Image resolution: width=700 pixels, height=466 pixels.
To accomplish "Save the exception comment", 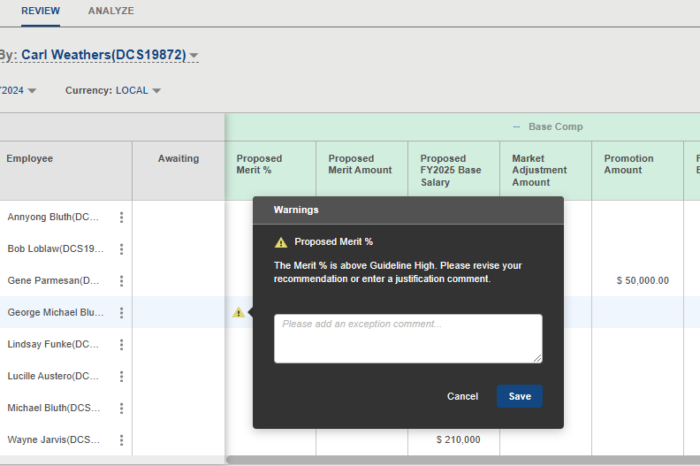I will pyautogui.click(x=520, y=396).
